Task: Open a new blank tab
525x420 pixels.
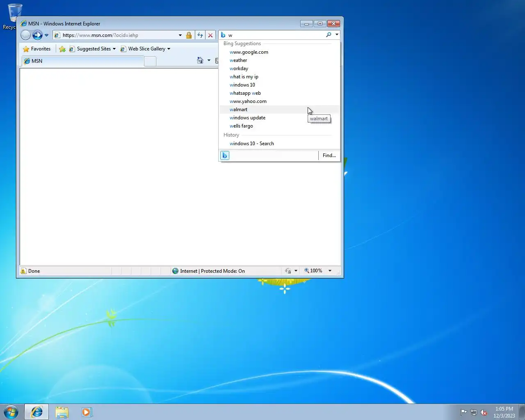Action: (x=150, y=62)
